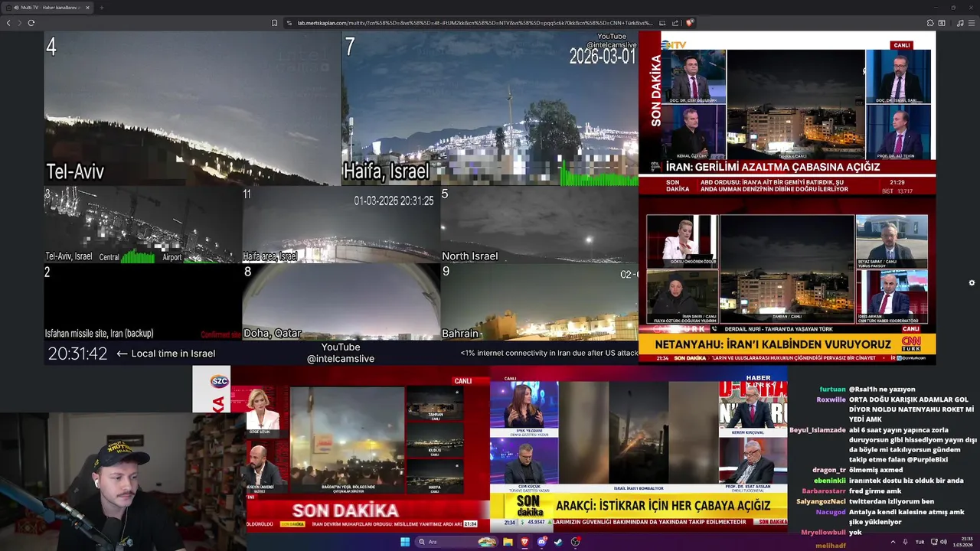
Task: Click the Haber channel stream with ARAKÇİ headline
Action: (639, 448)
